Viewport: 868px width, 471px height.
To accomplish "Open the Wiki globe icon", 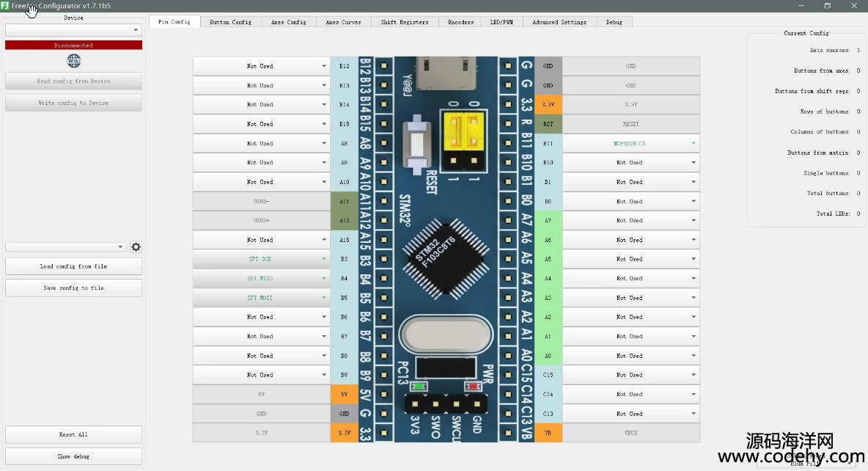I will (x=73, y=60).
